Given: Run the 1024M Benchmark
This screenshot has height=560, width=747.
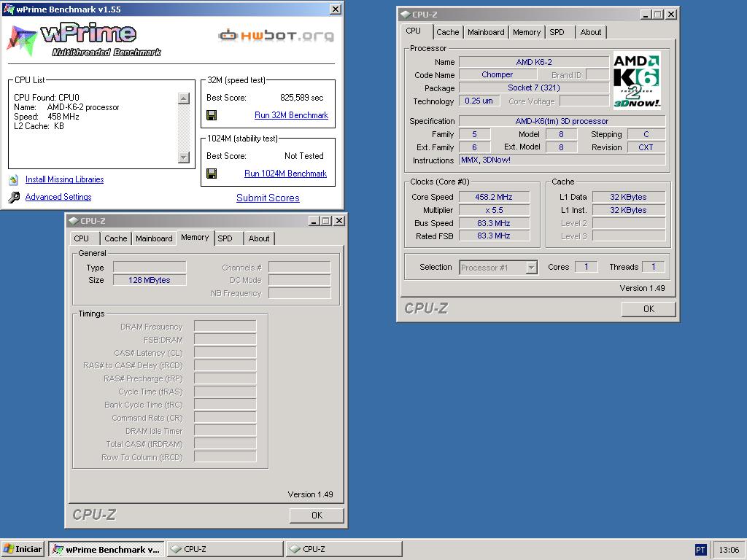Looking at the screenshot, I should [285, 174].
